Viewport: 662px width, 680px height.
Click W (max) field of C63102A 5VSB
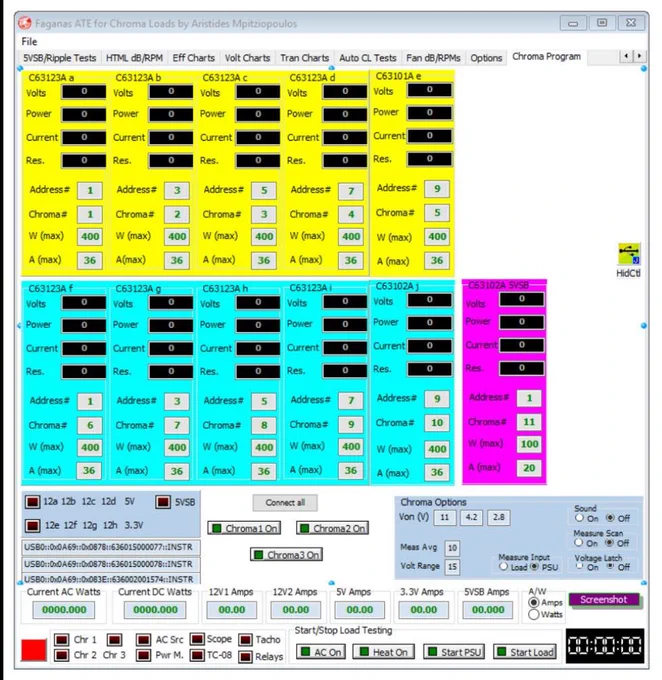(529, 444)
